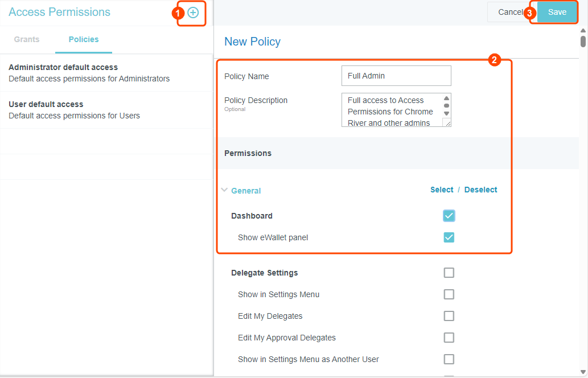The width and height of the screenshot is (588, 378).
Task: Switch to the Grants tab
Action: (x=26, y=39)
